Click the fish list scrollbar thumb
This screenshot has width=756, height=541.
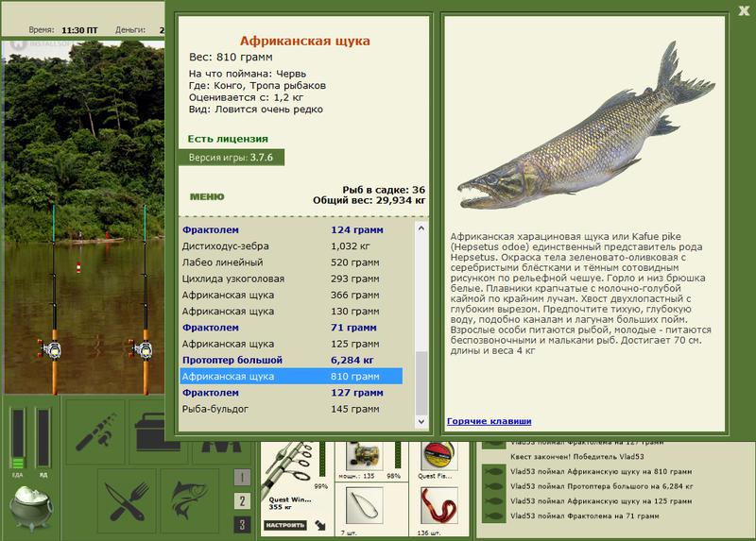coord(421,382)
